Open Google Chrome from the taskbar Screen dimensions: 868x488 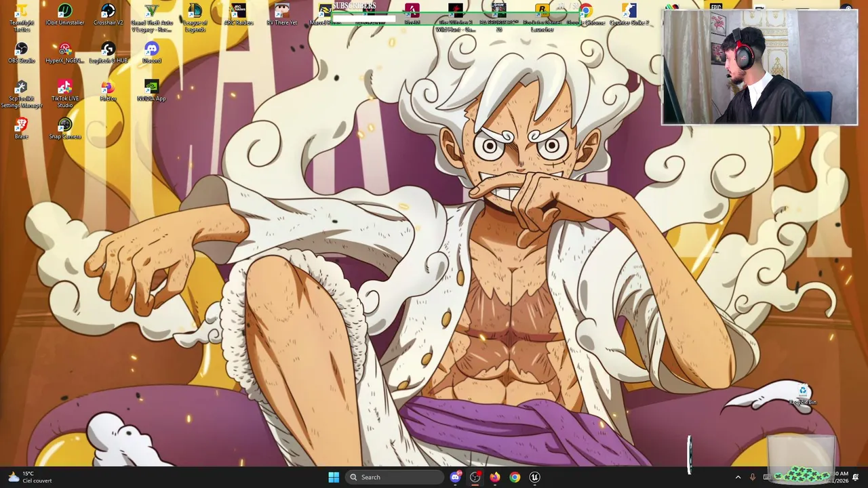point(515,477)
